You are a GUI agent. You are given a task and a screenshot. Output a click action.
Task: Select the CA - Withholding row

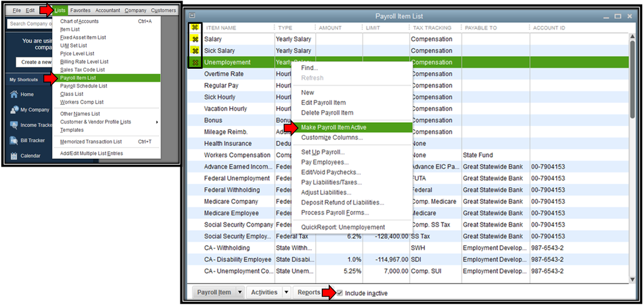(x=408, y=248)
